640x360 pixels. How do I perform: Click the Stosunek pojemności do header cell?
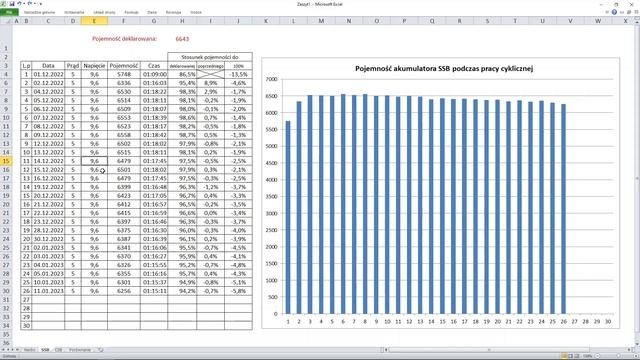(x=210, y=57)
